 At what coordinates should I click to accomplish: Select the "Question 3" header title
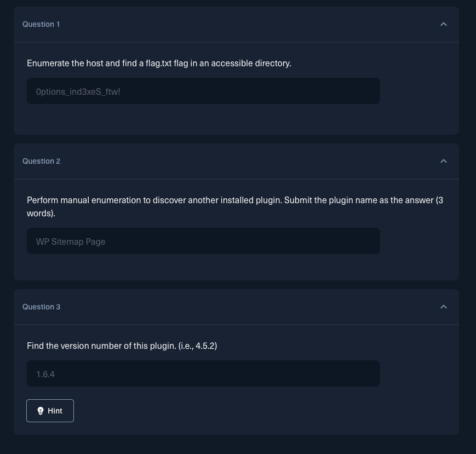(x=41, y=307)
